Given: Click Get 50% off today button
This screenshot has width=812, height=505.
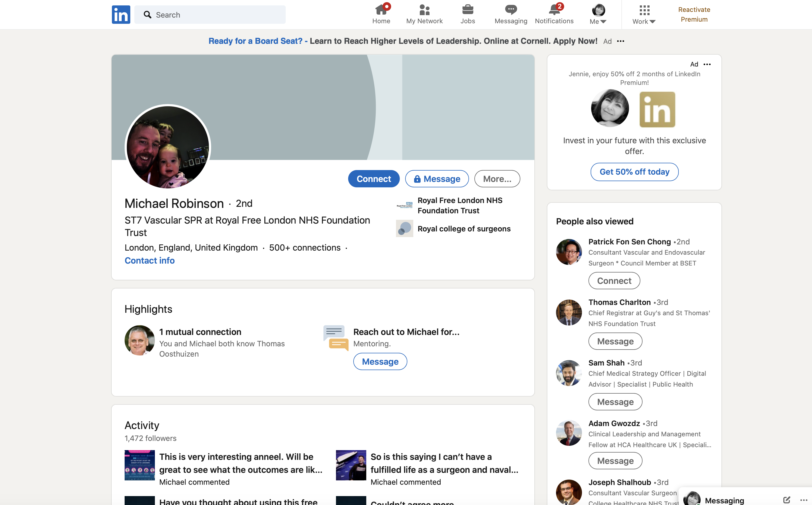Looking at the screenshot, I should click(634, 172).
